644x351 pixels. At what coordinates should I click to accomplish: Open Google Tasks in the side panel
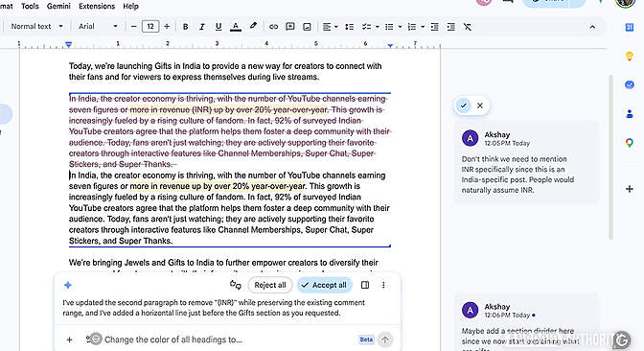click(630, 84)
